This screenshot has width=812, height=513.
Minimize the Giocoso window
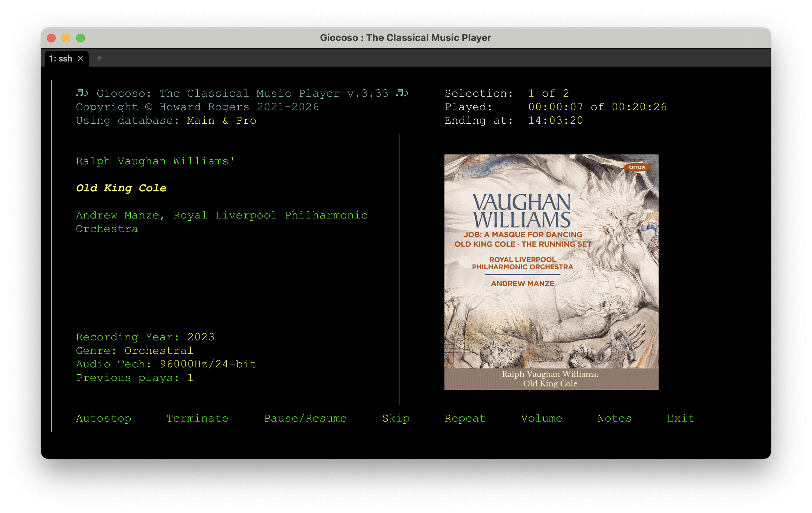click(66, 38)
